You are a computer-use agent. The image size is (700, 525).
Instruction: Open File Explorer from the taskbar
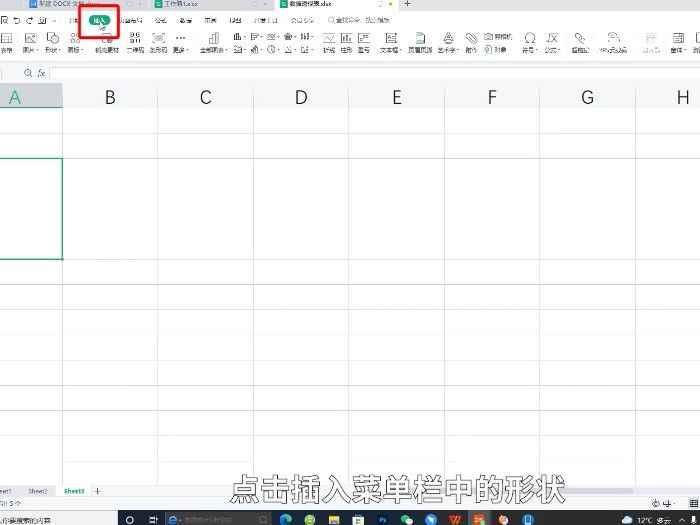coord(334,519)
